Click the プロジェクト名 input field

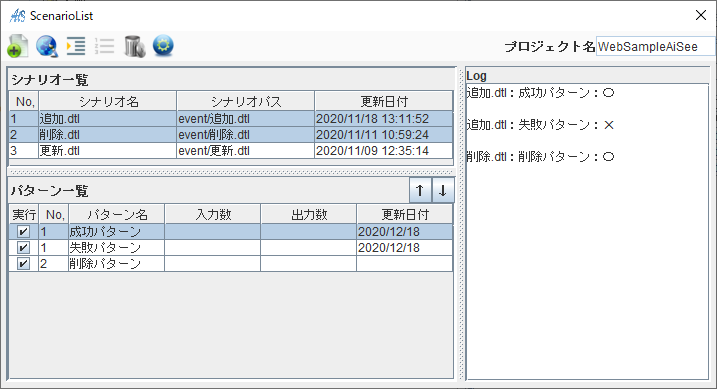[x=655, y=47]
